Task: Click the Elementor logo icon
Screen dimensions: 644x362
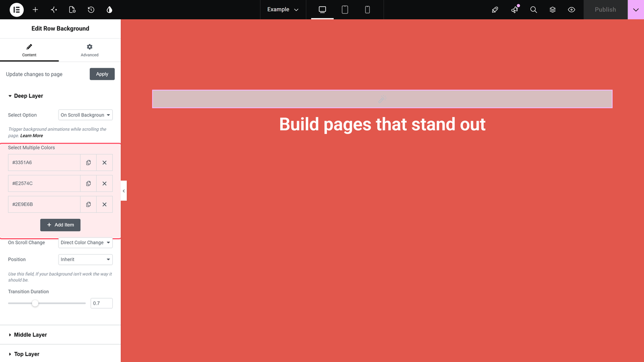Action: point(17,10)
